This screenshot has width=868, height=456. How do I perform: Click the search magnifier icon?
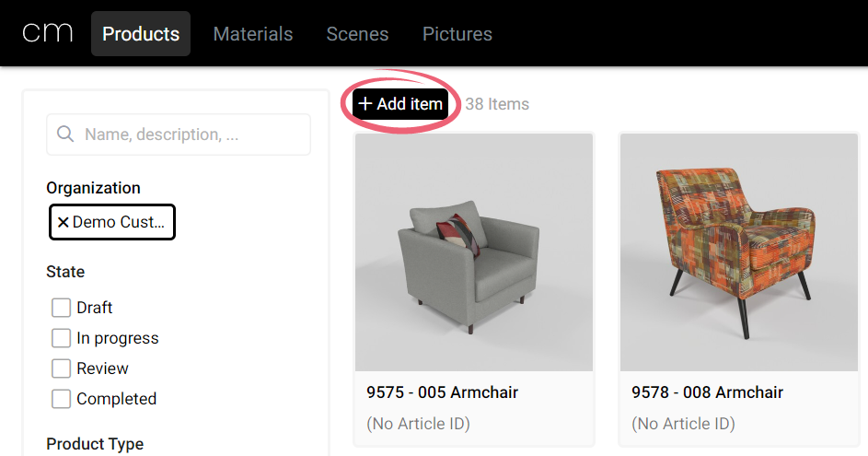tap(65, 134)
